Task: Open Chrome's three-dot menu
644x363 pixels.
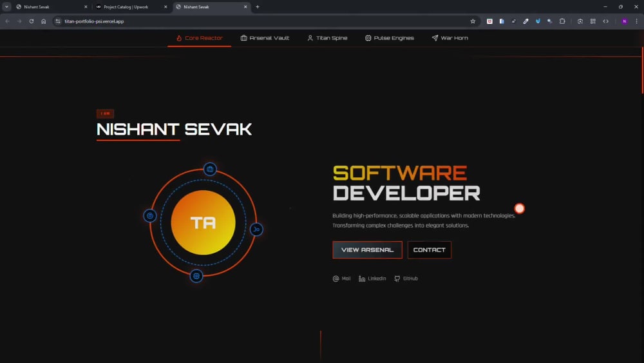Action: coord(637,21)
